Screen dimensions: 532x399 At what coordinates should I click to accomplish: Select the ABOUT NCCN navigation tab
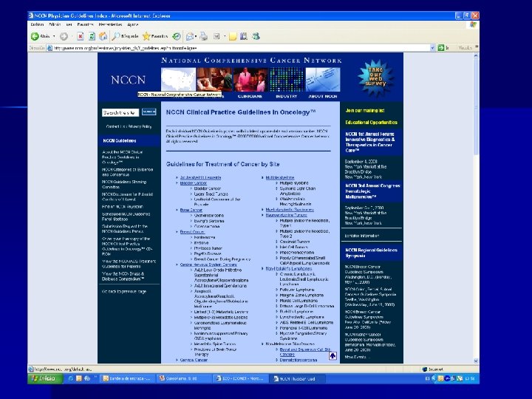click(x=323, y=96)
